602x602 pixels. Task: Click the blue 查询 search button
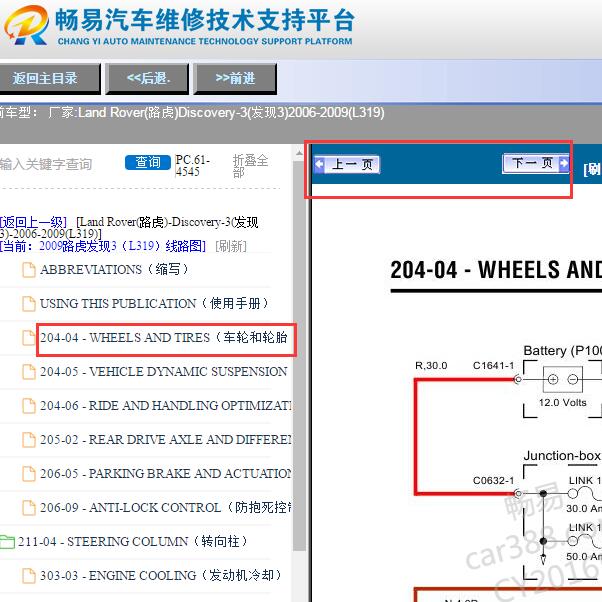point(148,163)
